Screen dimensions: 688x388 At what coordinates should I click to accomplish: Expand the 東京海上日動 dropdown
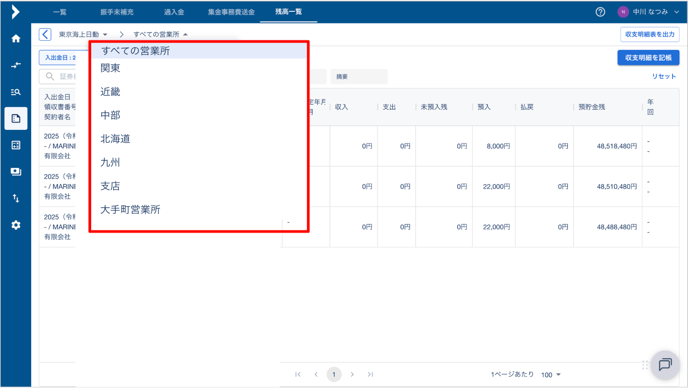pyautogui.click(x=83, y=34)
